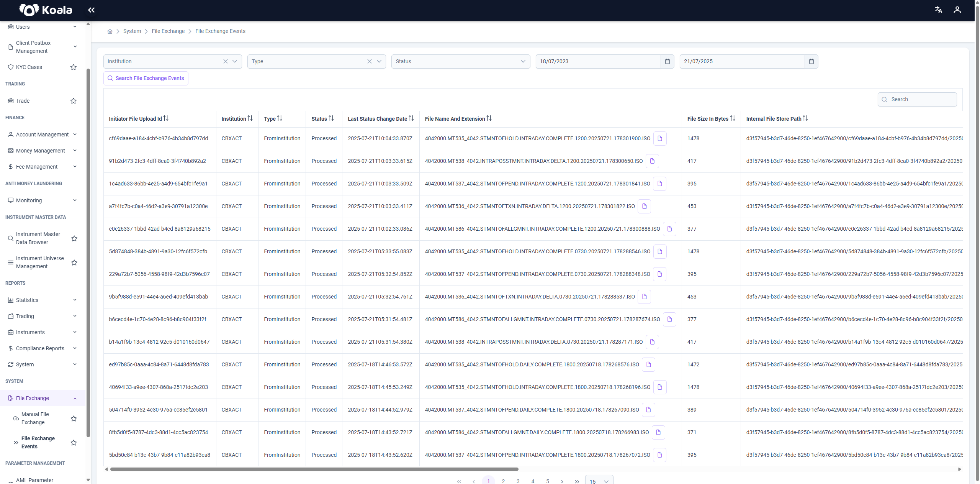The image size is (980, 484).
Task: Go to page 3 of results
Action: (518, 481)
